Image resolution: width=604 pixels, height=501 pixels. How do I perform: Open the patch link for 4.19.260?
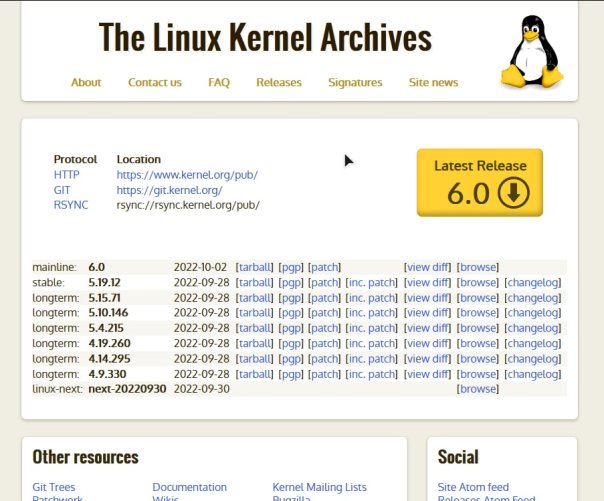click(x=324, y=343)
